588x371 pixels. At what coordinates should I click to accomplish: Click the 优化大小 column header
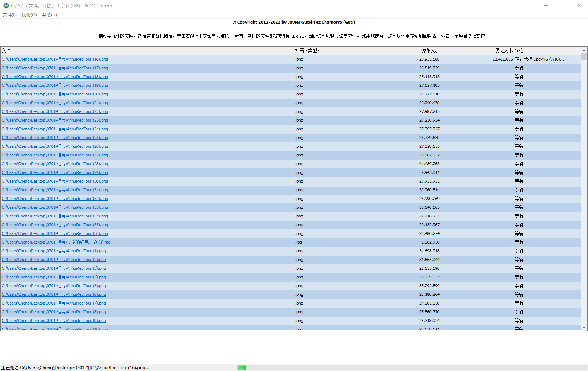click(x=503, y=50)
